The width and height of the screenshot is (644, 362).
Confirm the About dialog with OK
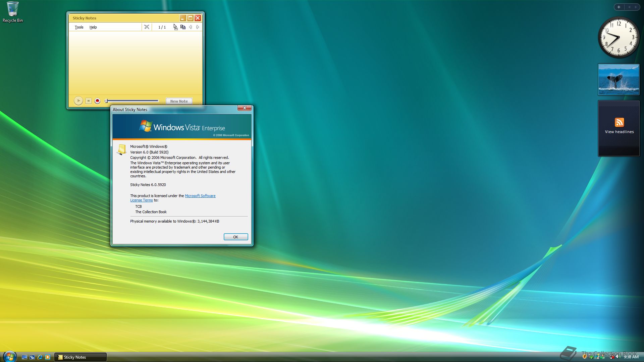pyautogui.click(x=236, y=237)
